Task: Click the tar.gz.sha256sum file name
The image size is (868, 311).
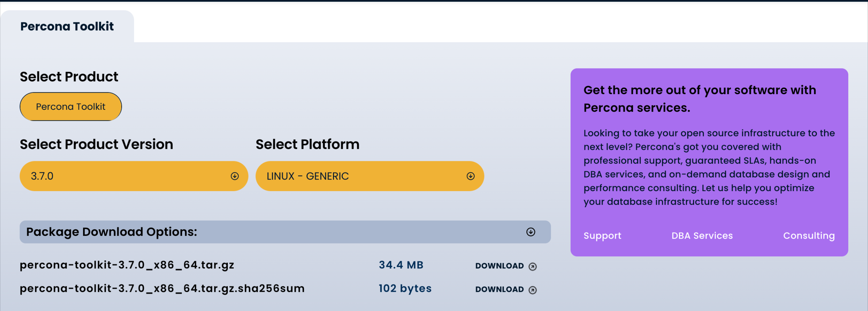Action: [162, 288]
